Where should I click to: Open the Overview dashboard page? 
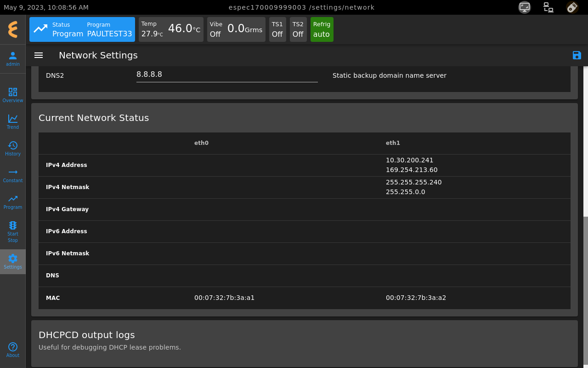click(13, 95)
